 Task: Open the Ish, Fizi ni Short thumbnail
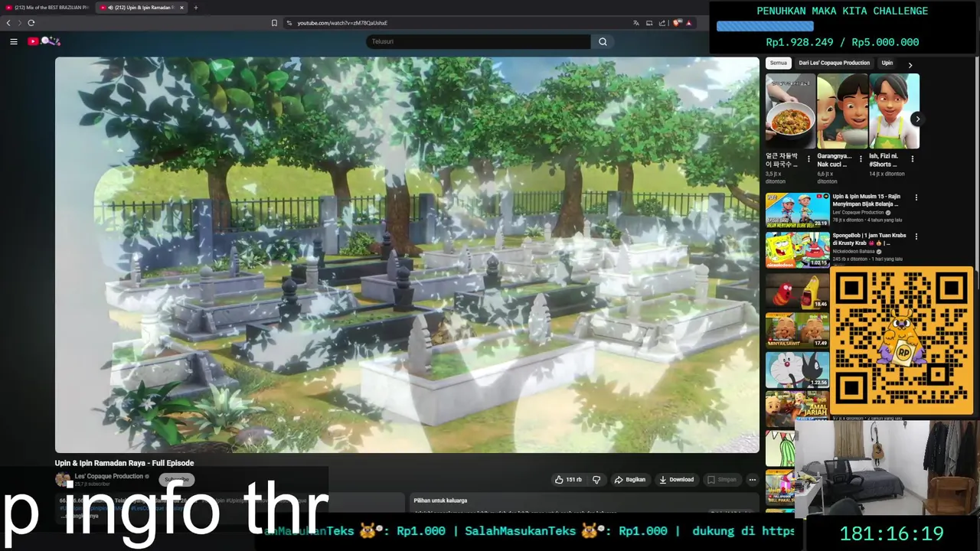pos(893,111)
